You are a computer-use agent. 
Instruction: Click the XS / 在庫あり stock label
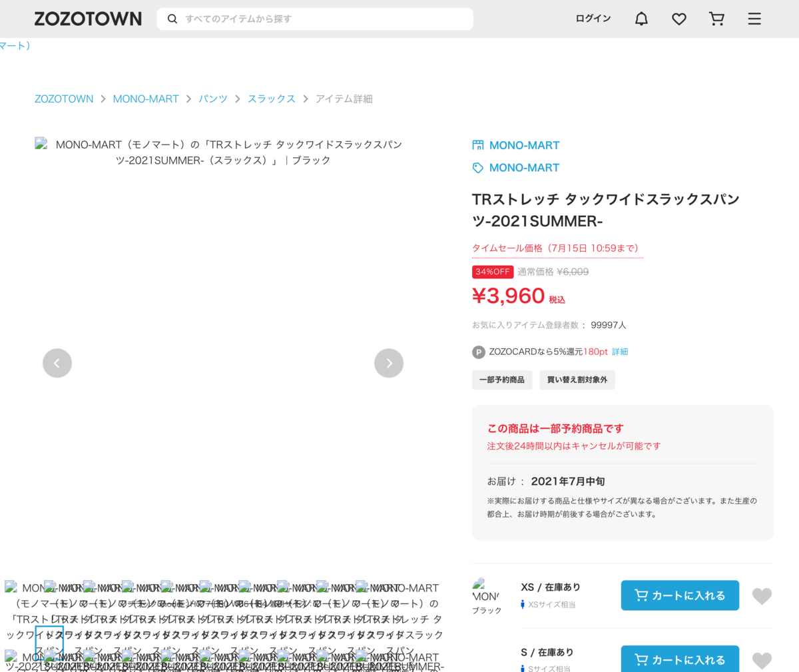coord(551,587)
